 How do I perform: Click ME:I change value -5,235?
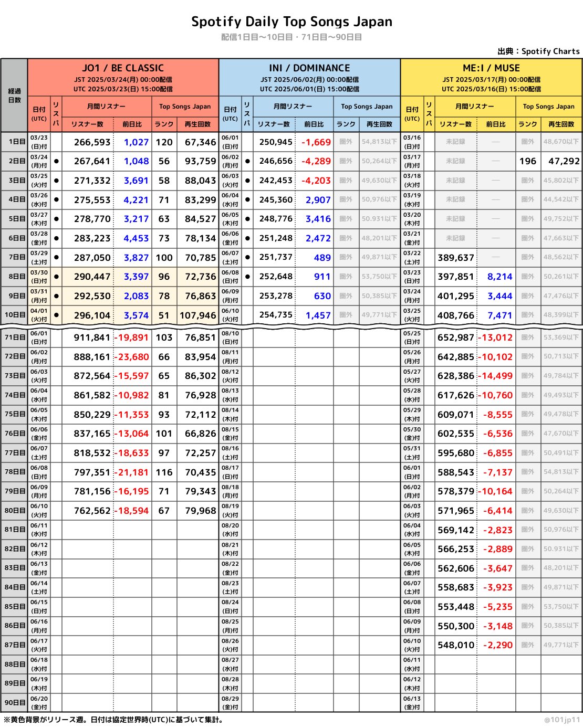pos(497,607)
